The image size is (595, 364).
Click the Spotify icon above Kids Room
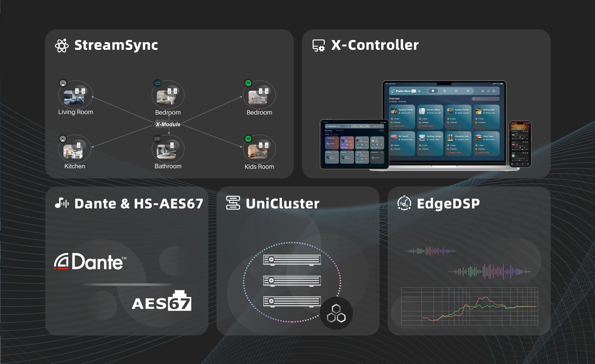point(248,139)
